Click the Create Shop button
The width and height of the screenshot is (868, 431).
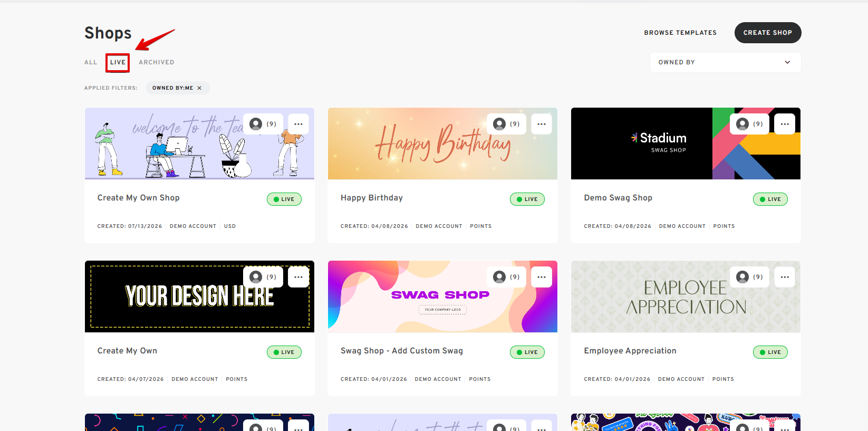click(768, 33)
